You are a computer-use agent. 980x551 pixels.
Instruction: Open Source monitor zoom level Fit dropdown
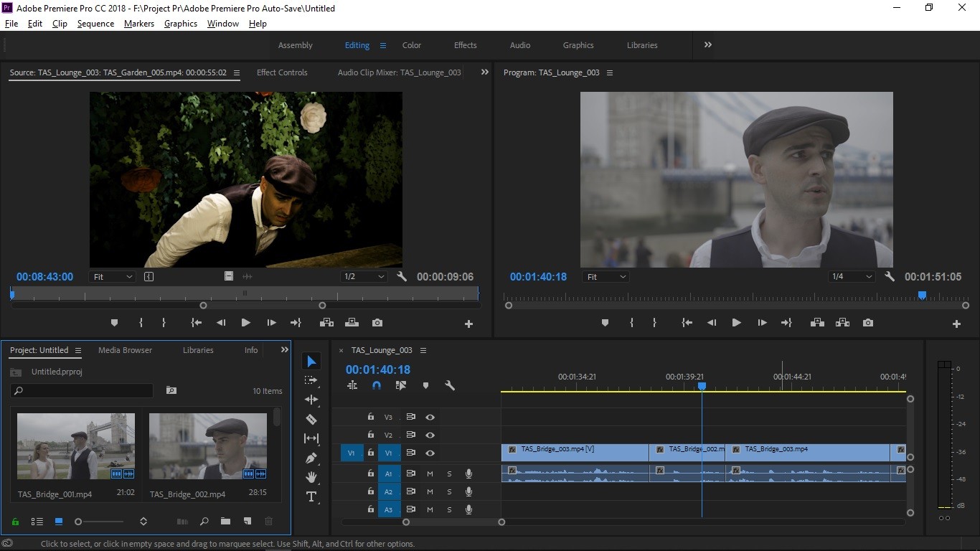coord(113,277)
